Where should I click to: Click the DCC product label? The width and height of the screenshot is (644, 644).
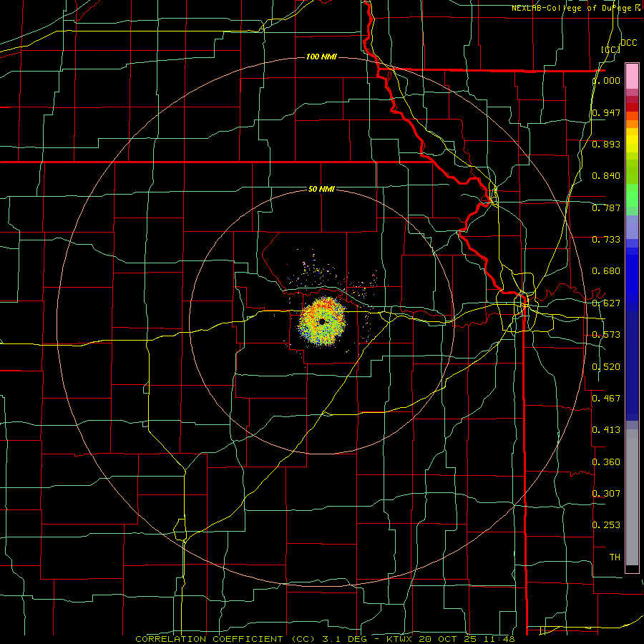628,43
